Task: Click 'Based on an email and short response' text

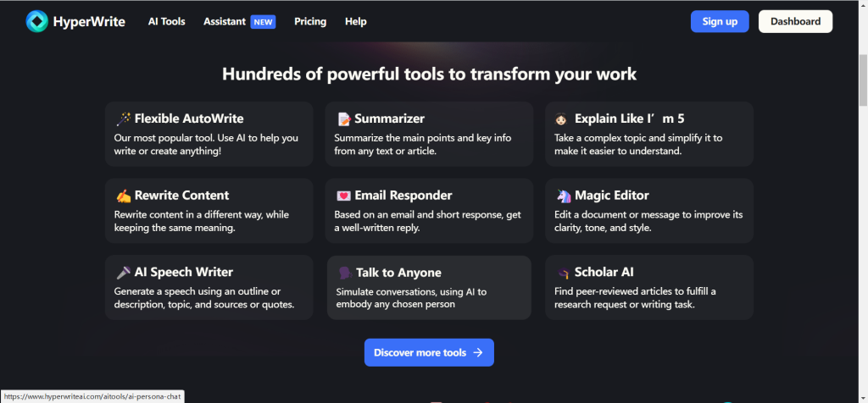Action: click(x=427, y=221)
